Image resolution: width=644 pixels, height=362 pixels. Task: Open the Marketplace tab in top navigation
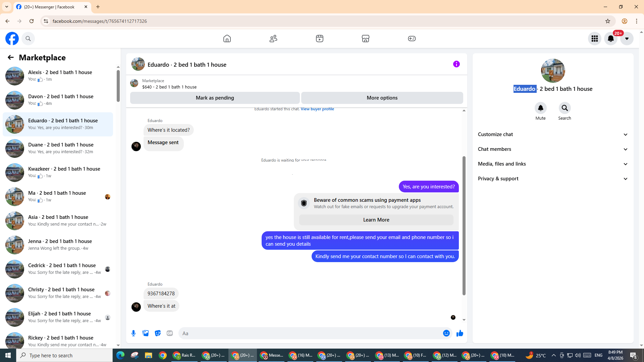pyautogui.click(x=365, y=39)
